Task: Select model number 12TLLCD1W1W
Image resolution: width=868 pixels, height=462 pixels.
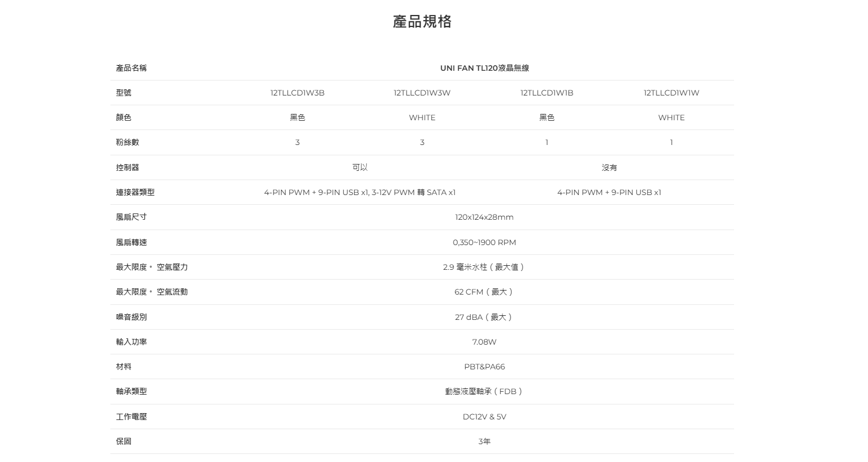Action: click(671, 93)
